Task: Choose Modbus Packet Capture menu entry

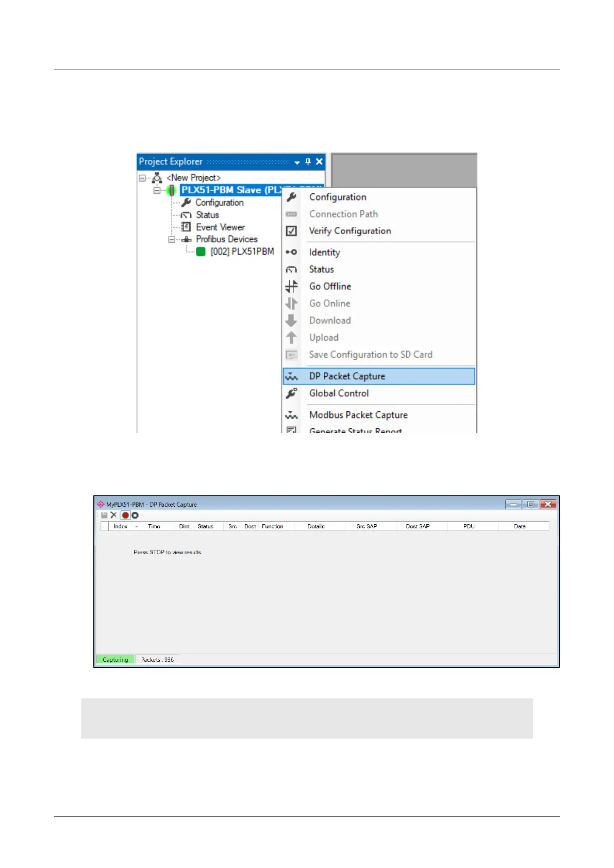Action: pyautogui.click(x=358, y=415)
